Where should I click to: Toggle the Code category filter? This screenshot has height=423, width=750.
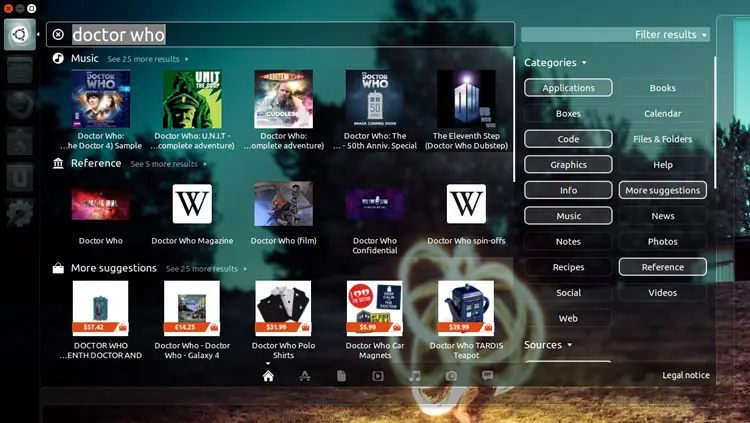click(568, 139)
